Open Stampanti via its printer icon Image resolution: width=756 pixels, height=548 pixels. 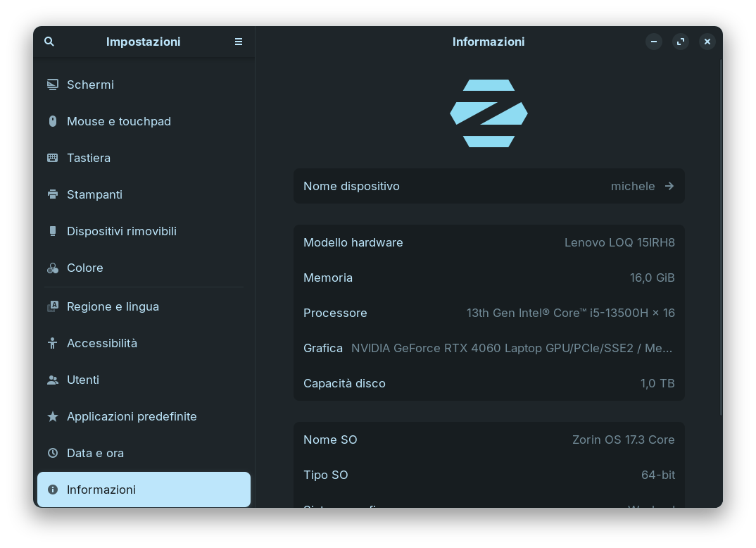pos(53,194)
